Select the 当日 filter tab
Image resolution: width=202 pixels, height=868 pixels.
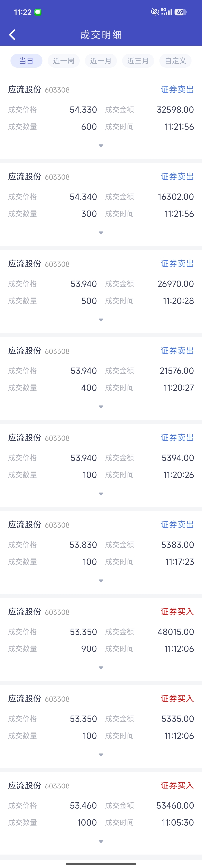pos(26,61)
